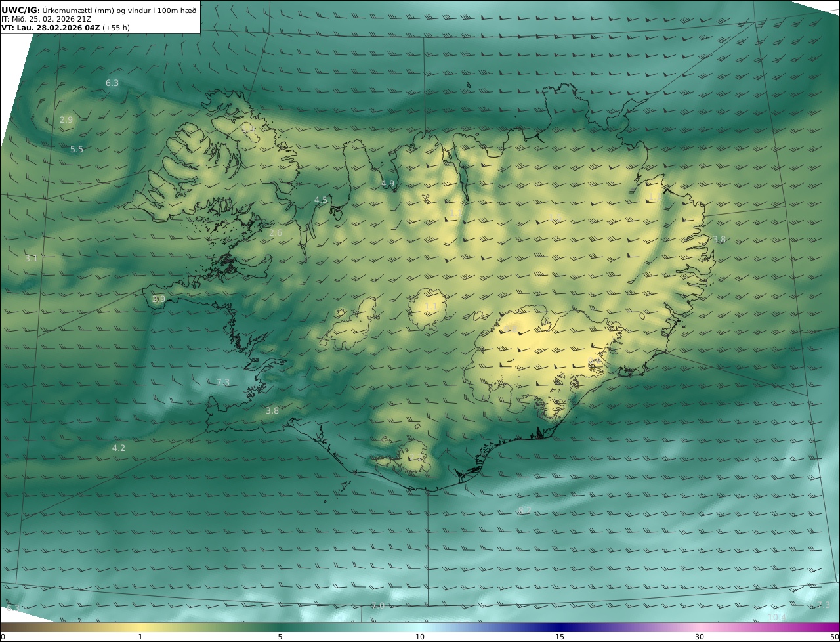Select the map value label "7.0"

[378, 605]
